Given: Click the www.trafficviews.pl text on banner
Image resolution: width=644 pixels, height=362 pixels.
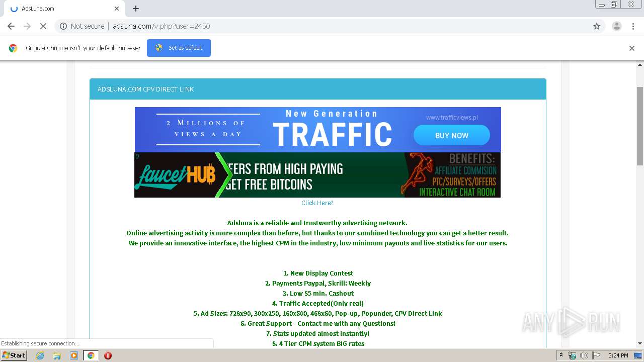Looking at the screenshot, I should coord(452,118).
